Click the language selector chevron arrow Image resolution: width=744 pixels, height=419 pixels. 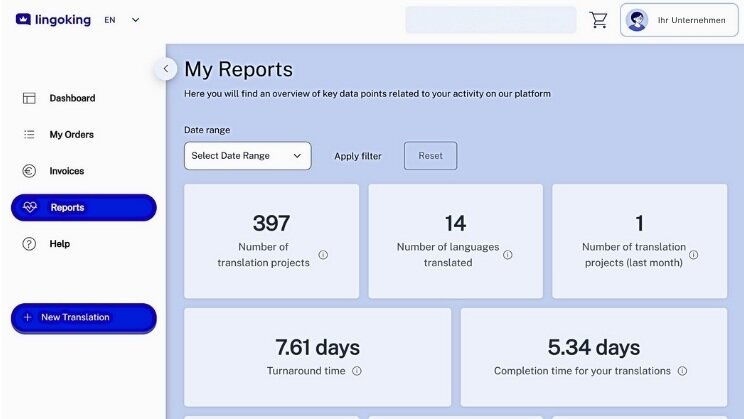pos(135,20)
